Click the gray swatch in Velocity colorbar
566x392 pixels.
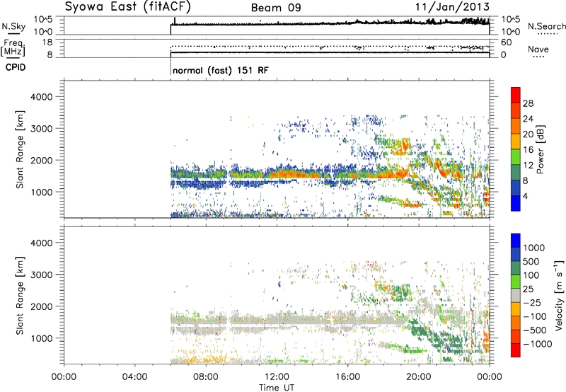pyautogui.click(x=516, y=295)
